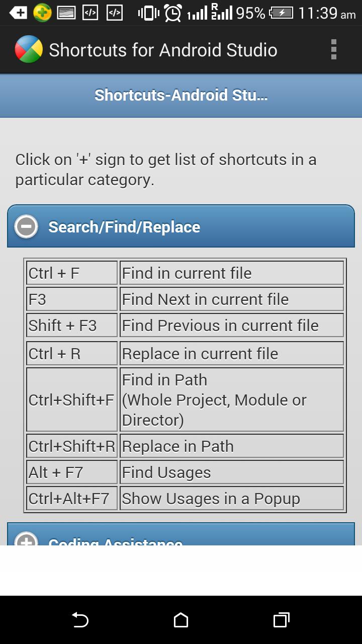362x644 pixels.
Task: Tap the Shortcuts-Android Studio title bar
Action: [181, 95]
